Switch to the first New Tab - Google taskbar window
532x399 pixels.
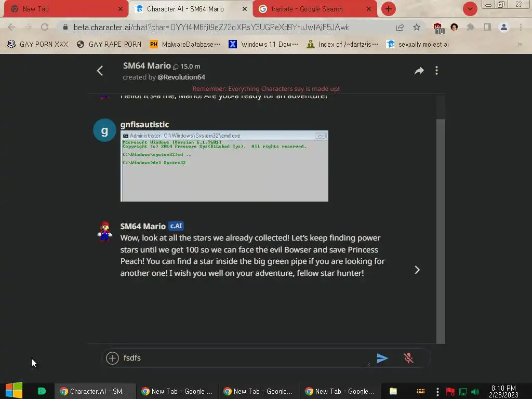177,391
